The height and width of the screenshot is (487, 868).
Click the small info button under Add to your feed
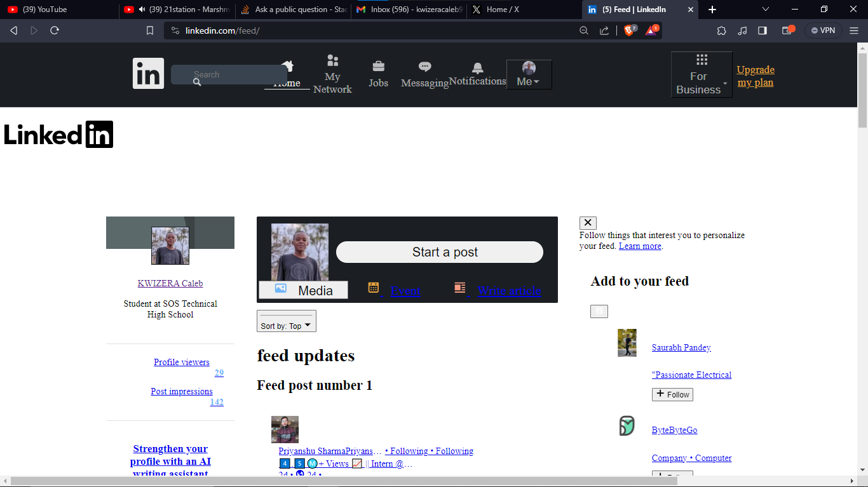599,311
